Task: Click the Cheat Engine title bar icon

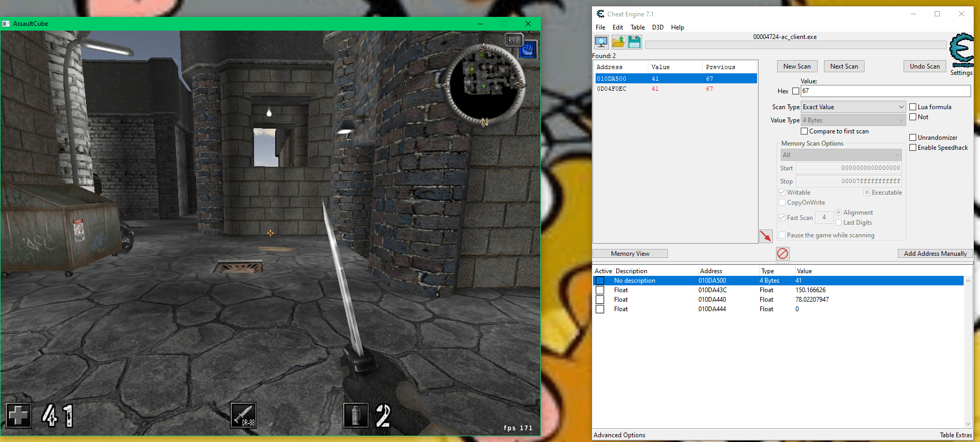Action: [x=600, y=14]
